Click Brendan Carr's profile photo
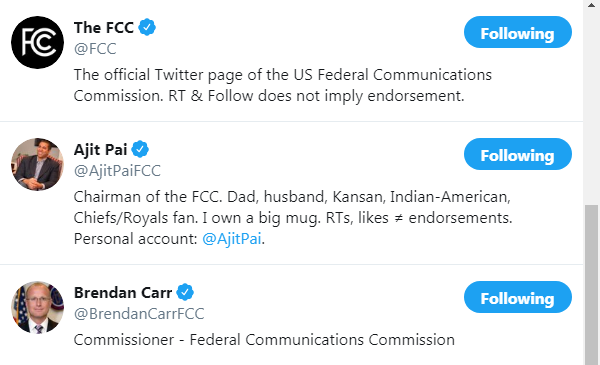This screenshot has width=600, height=365. (x=38, y=308)
